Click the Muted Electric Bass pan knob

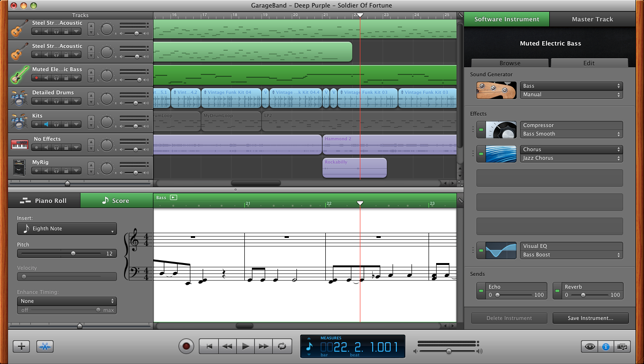click(x=107, y=75)
